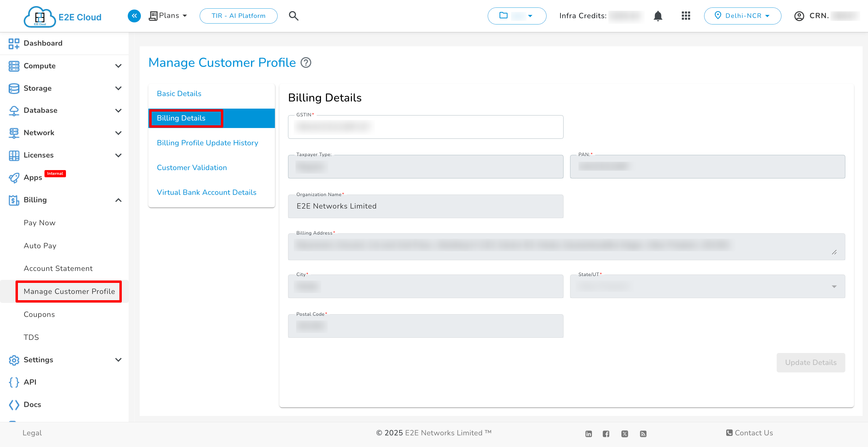Image resolution: width=868 pixels, height=447 pixels.
Task: Click the Postal Code field
Action: 426,326
